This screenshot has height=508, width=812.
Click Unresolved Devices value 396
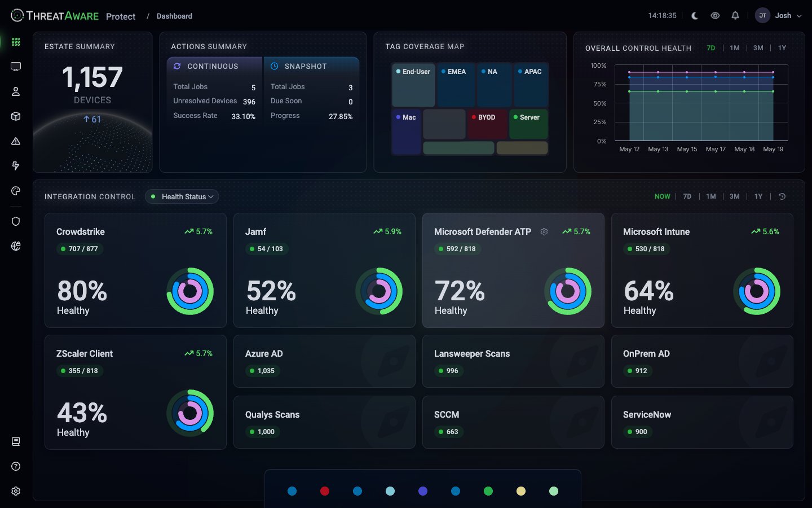(249, 102)
